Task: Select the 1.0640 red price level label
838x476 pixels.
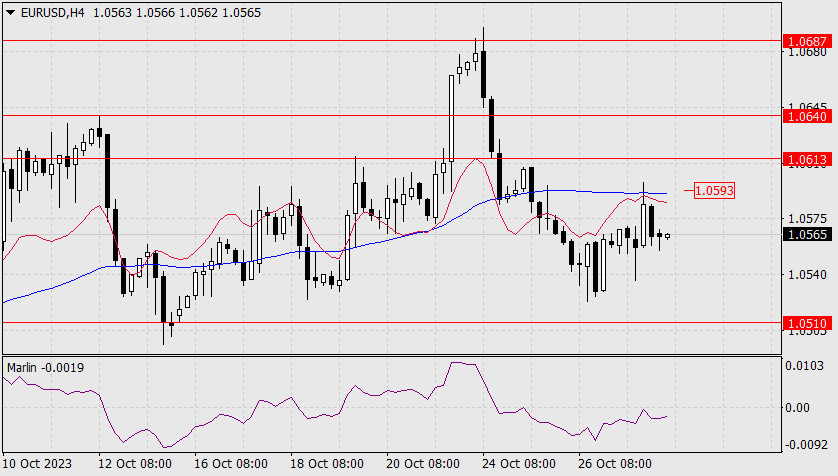Action: click(x=807, y=116)
